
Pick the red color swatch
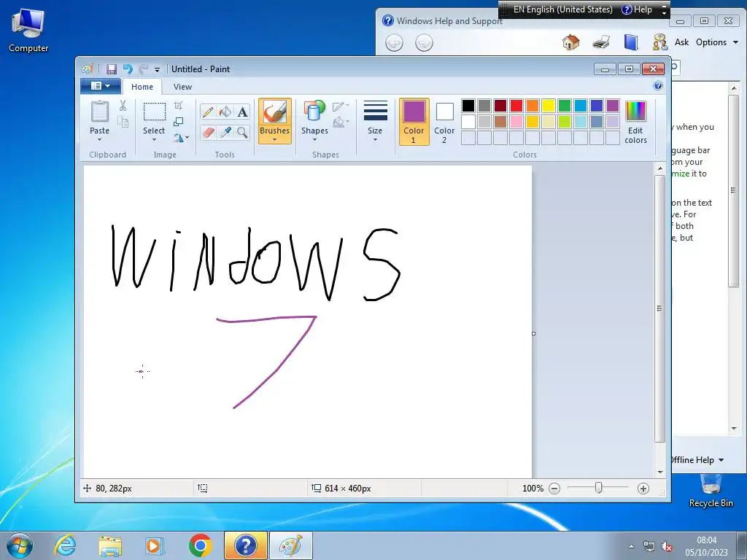click(x=516, y=106)
